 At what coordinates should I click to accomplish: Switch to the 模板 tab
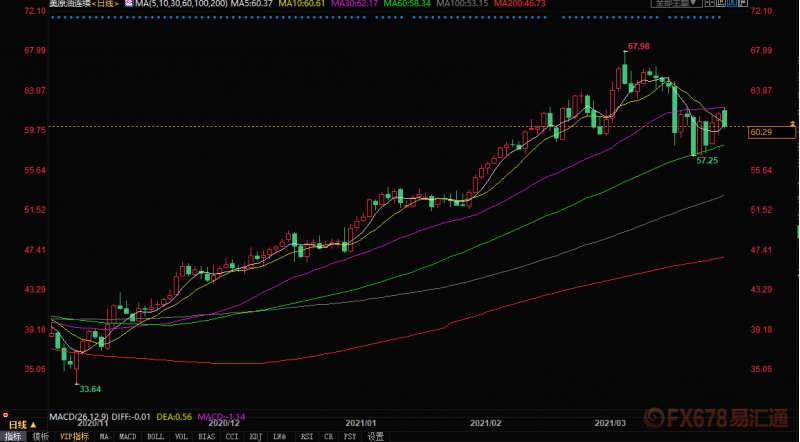[x=40, y=437]
